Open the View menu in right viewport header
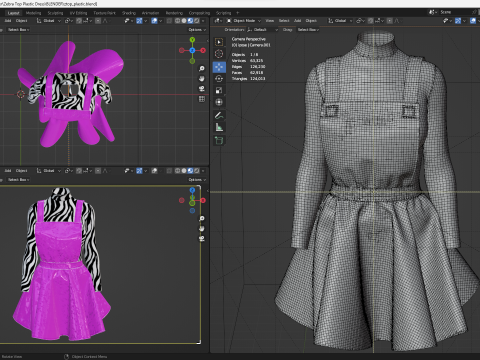This screenshot has width=480, height=360. 270,21
